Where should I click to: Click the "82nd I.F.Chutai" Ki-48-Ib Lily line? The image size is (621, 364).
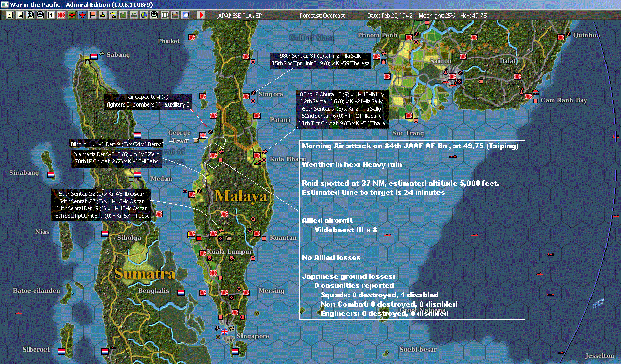tap(342, 95)
